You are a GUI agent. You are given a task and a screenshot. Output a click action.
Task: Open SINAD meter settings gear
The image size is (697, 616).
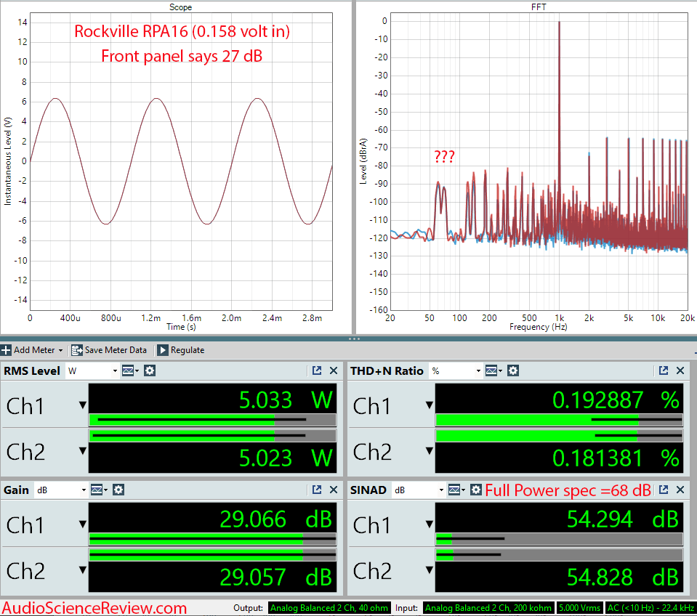[476, 490]
